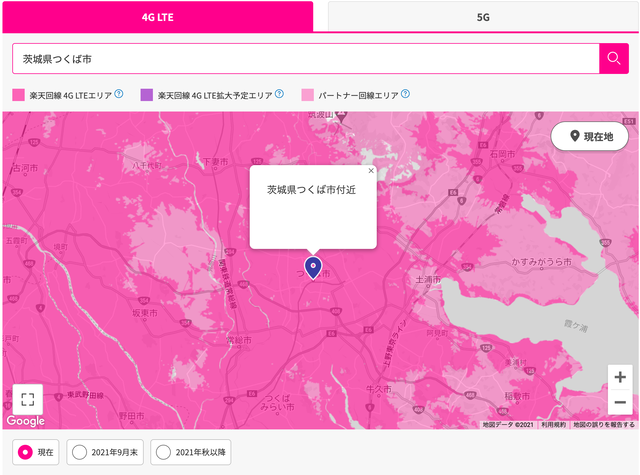Image resolution: width=640 pixels, height=475 pixels.
Task: Click the つくばみらい市 map label
Action: pos(278,402)
